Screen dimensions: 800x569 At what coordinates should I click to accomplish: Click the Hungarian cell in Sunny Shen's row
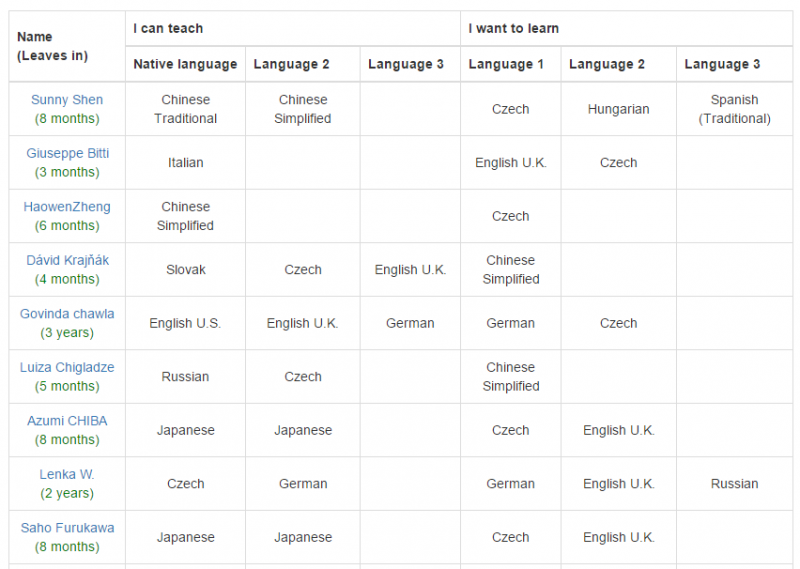coord(618,109)
